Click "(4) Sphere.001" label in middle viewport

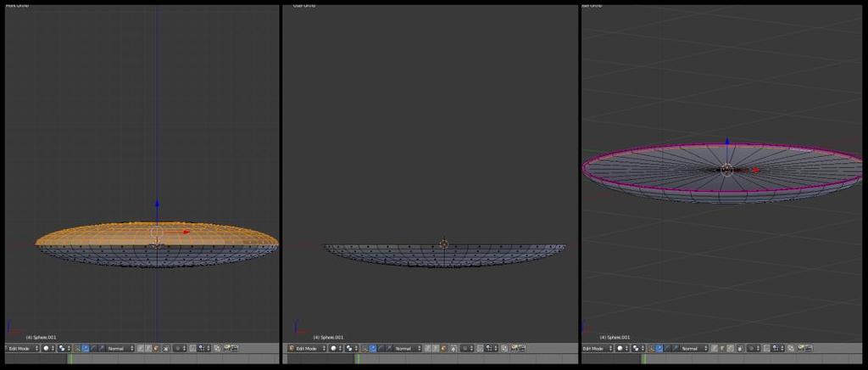pyautogui.click(x=328, y=337)
